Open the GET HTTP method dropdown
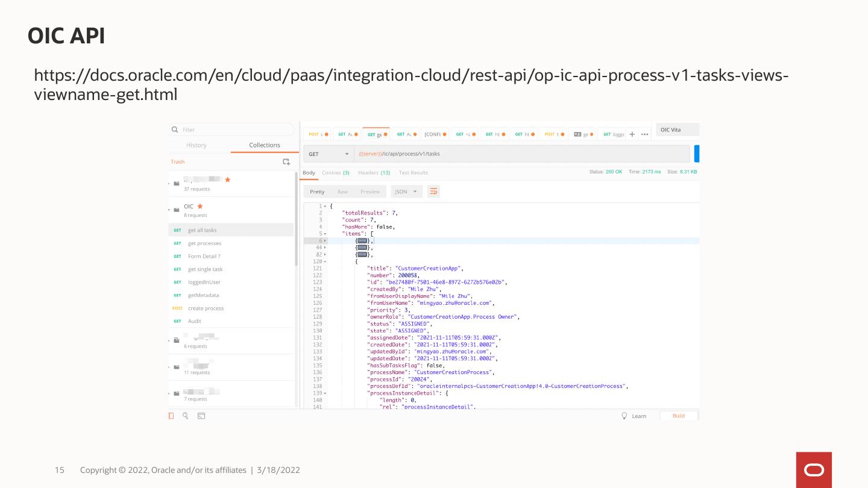The image size is (868, 488). tap(329, 154)
